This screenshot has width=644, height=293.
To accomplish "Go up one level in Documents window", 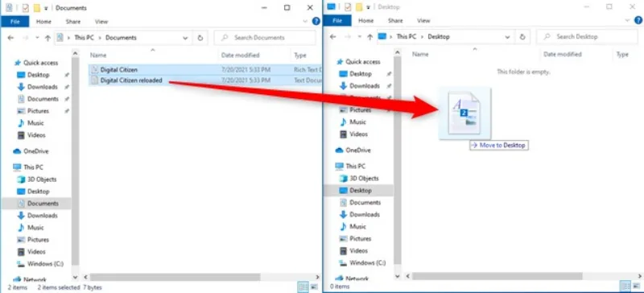I will click(x=47, y=38).
